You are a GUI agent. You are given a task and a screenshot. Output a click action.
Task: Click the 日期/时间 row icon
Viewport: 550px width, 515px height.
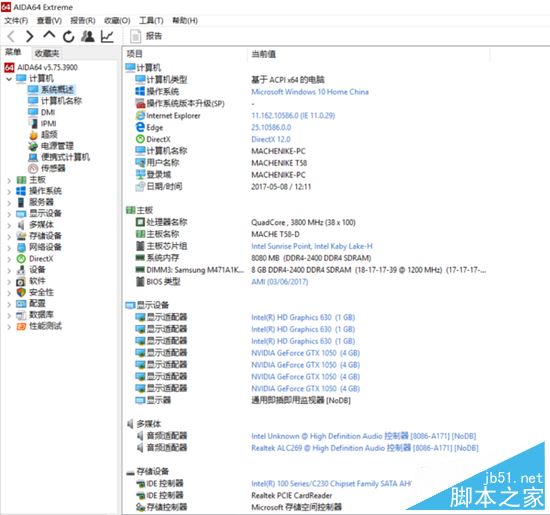tap(140, 187)
